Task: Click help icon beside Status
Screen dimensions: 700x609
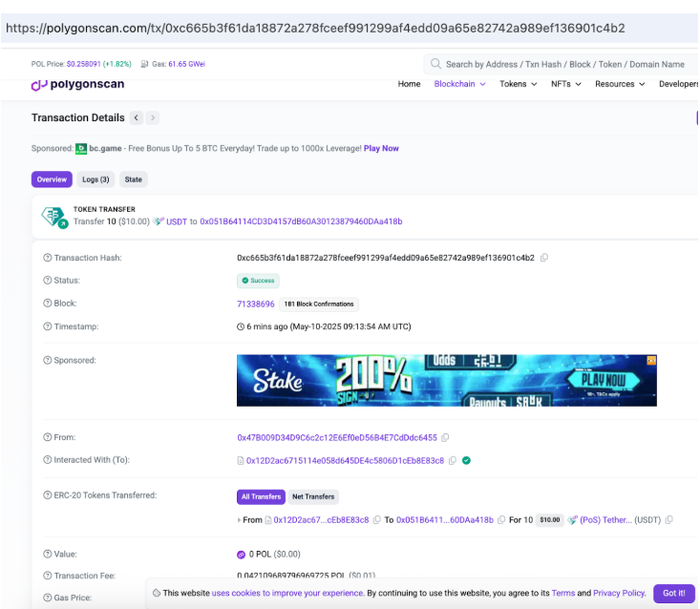Action: click(48, 281)
